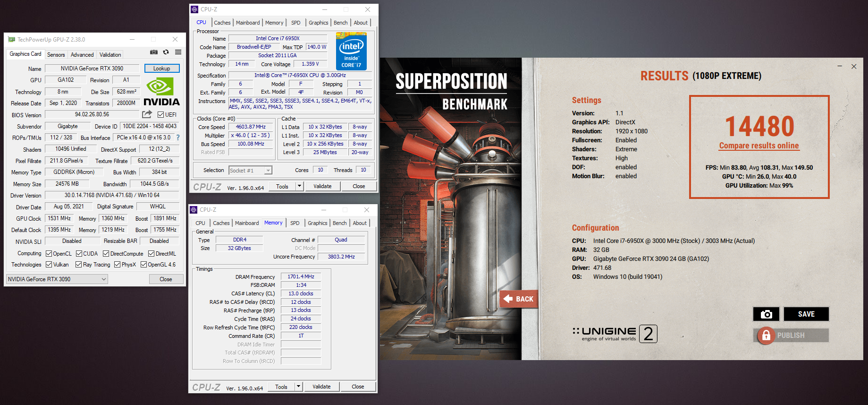The width and height of the screenshot is (868, 405).
Task: Click the Compare results online link
Action: (x=759, y=146)
